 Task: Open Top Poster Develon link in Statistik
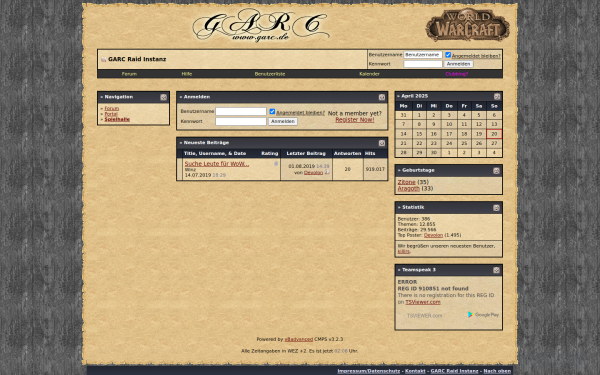pos(433,235)
